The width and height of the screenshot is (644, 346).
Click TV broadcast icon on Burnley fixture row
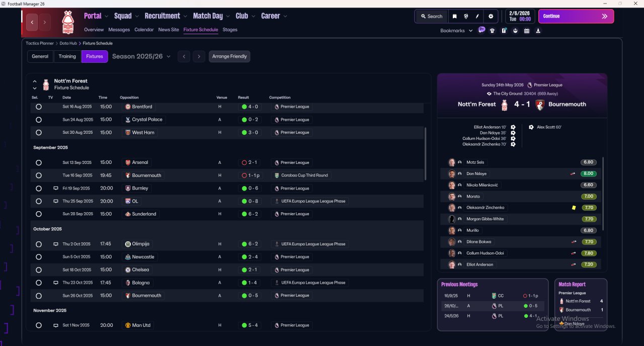point(56,188)
